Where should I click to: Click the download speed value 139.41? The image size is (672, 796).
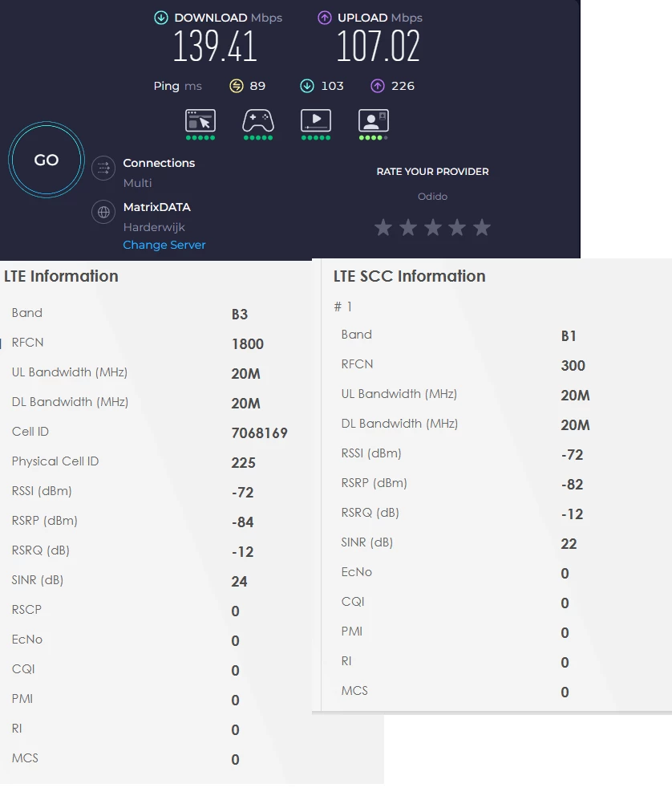point(215,47)
